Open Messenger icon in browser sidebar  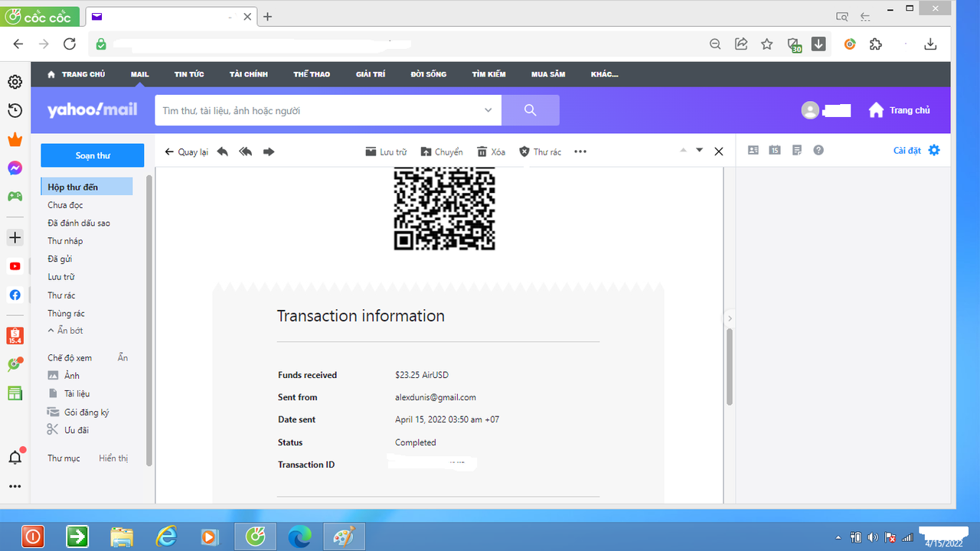pos(15,168)
